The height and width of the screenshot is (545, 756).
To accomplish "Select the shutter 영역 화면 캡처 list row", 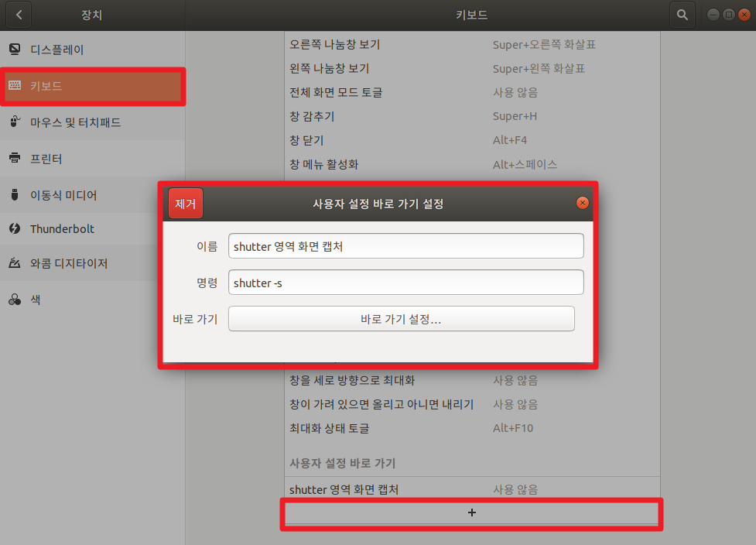I will [x=473, y=489].
